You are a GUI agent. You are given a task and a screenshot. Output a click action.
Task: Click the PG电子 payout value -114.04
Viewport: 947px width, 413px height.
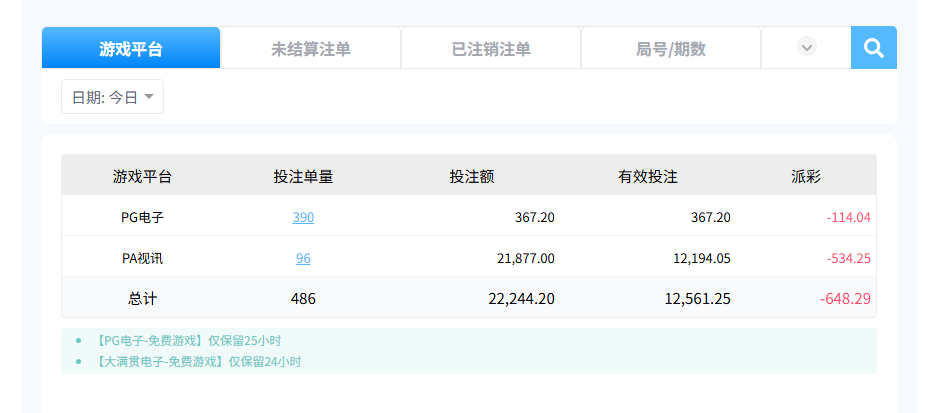point(848,217)
